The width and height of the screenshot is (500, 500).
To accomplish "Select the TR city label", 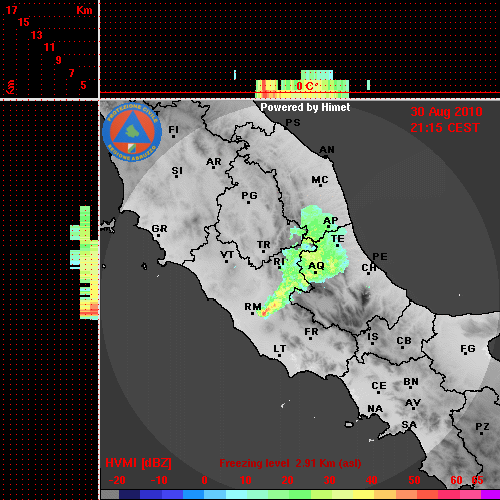I will [263, 245].
